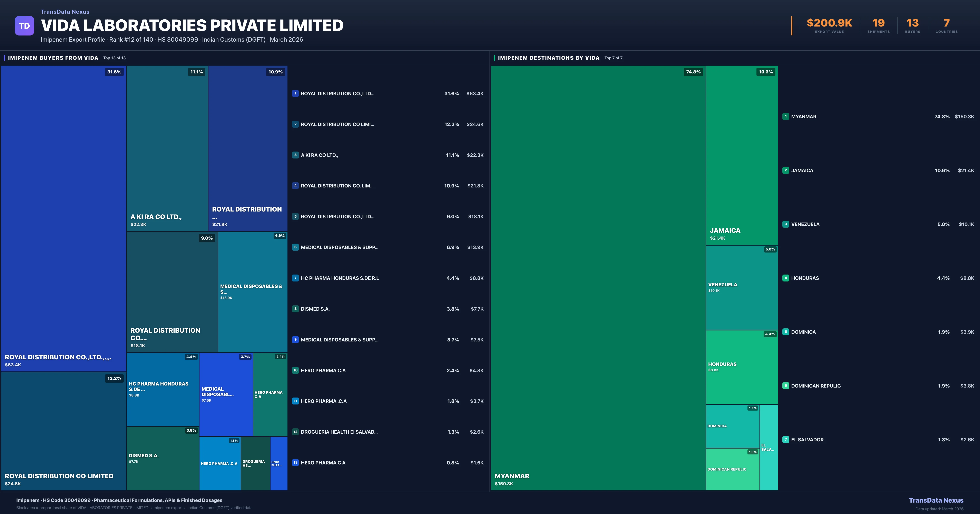Select the JAMAICA treemap block
Image resolution: width=980 pixels, height=514 pixels.
pos(742,155)
